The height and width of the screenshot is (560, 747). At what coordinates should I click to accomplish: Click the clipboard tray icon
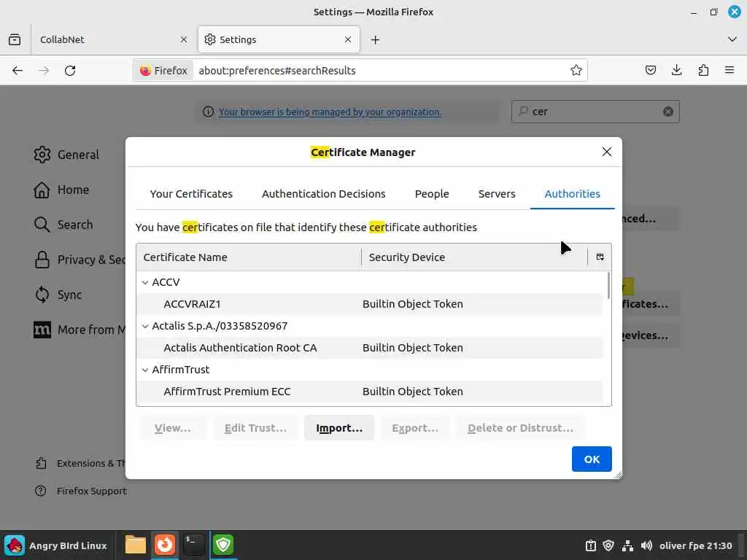[590, 545]
